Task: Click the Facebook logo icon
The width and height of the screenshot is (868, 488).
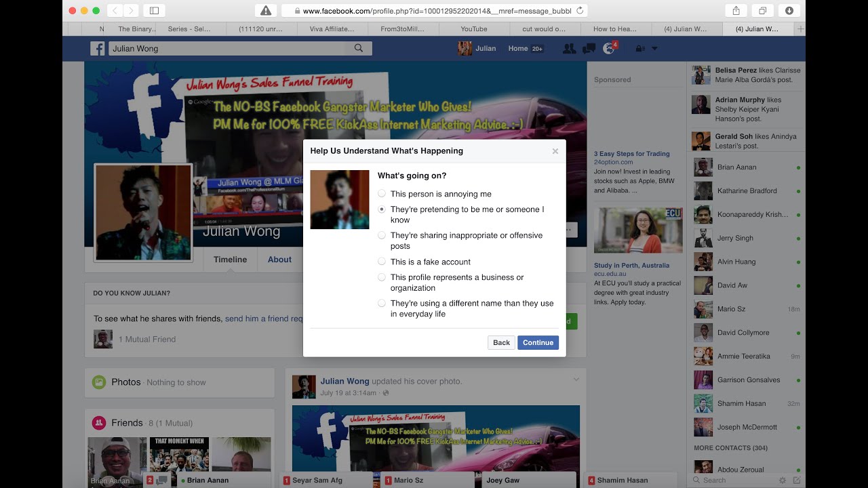Action: click(x=98, y=49)
